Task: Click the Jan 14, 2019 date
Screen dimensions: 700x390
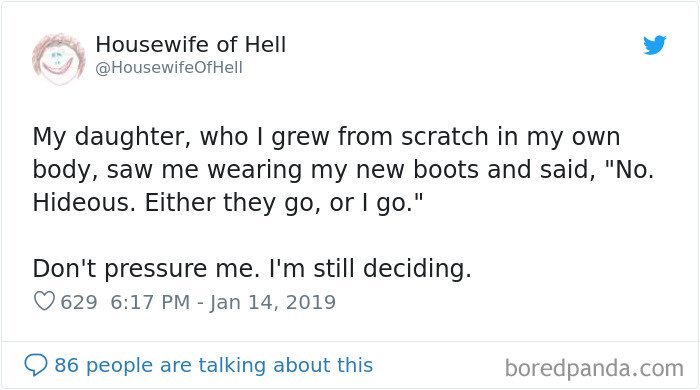Action: [x=272, y=302]
